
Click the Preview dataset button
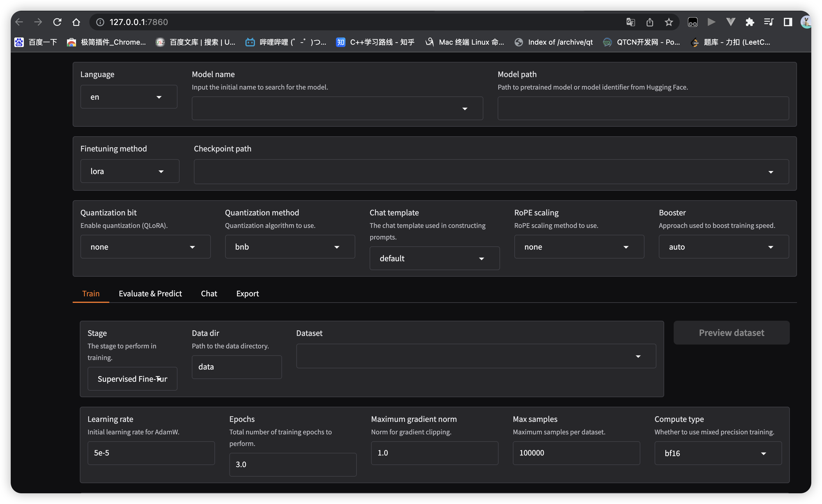731,333
